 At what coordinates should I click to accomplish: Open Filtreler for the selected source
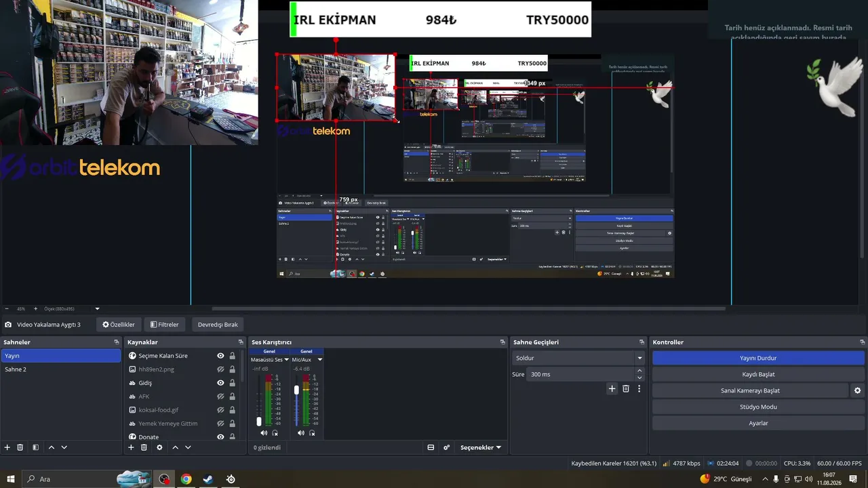point(165,325)
